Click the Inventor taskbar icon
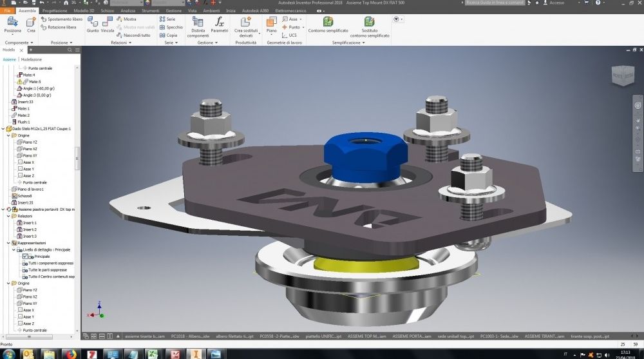The height and width of the screenshot is (359, 644). [196, 354]
